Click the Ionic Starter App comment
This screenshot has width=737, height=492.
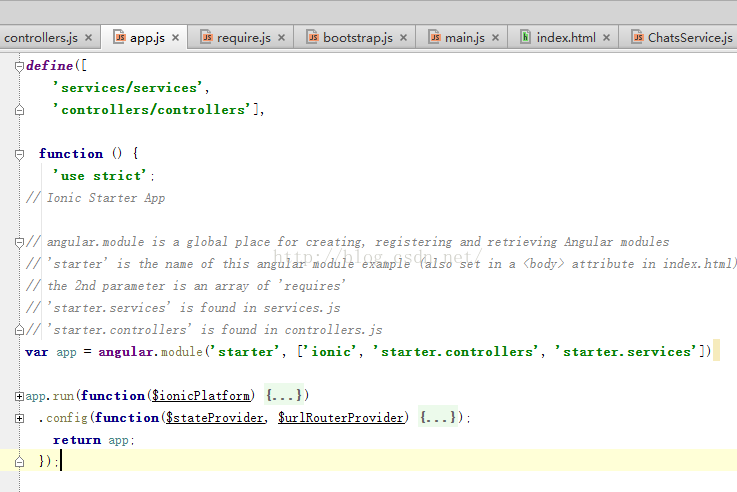(x=95, y=198)
